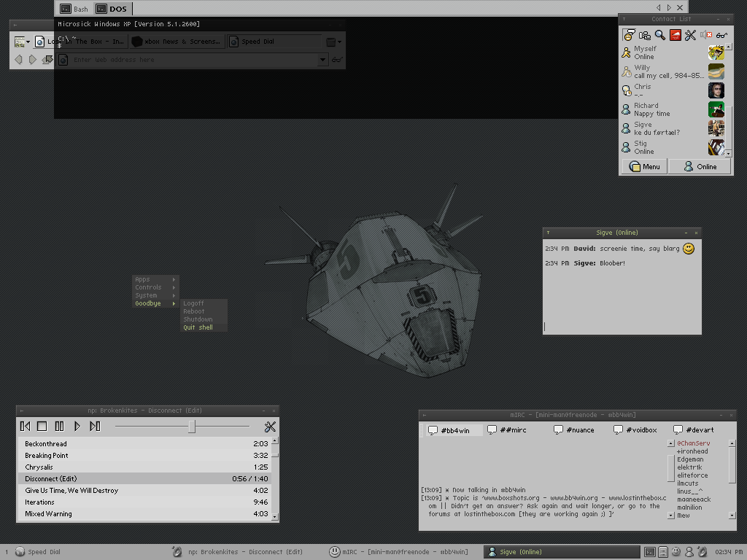Click the browser web address field
This screenshot has height=560, width=747.
point(193,60)
